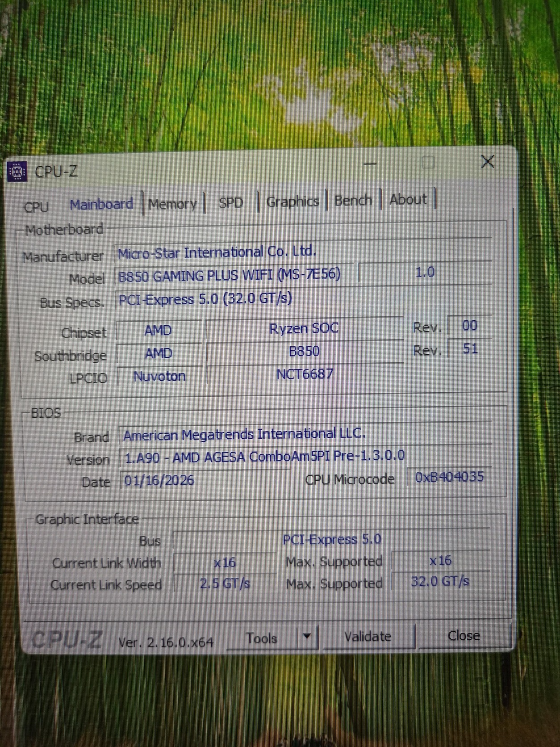Click the LPCIO Nuvoton value
Image resolution: width=560 pixels, height=747 pixels.
(x=160, y=376)
